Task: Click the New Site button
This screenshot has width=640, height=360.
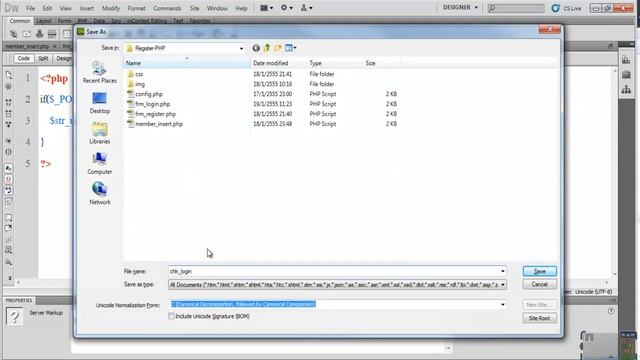Action: pos(539,304)
